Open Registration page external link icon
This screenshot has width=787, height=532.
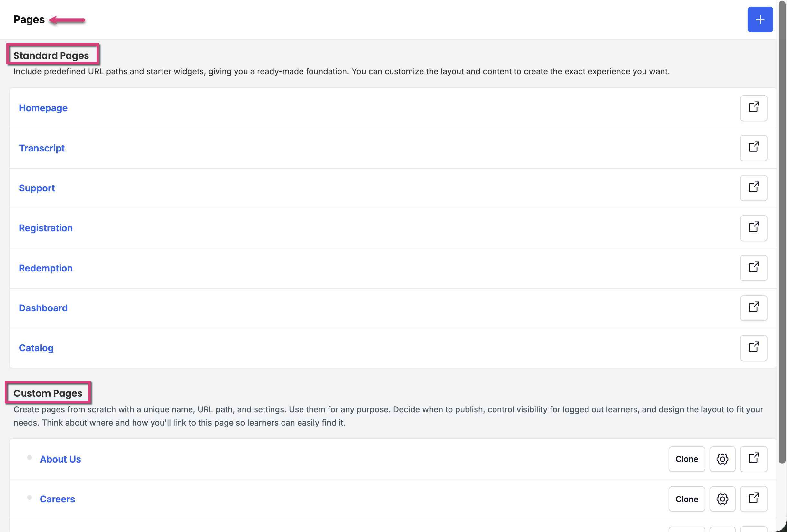pyautogui.click(x=754, y=228)
